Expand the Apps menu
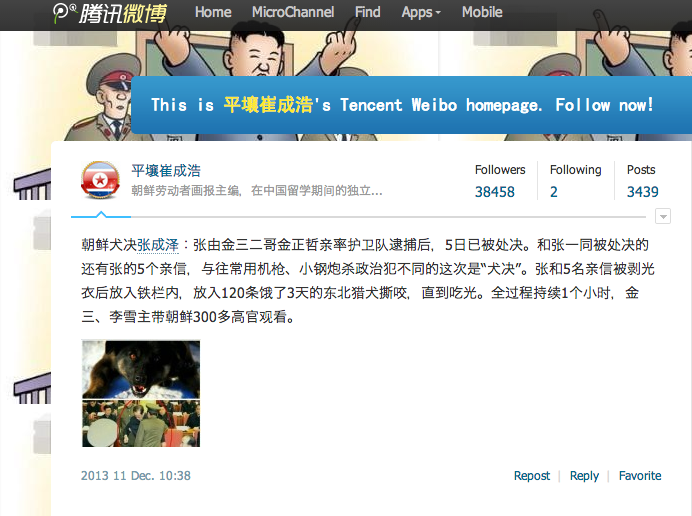This screenshot has width=692, height=516. pos(421,12)
